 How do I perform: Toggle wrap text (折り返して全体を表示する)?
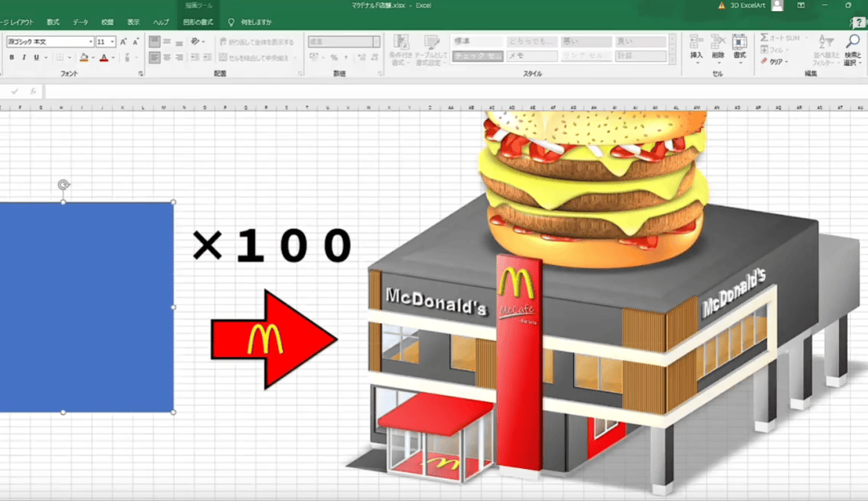pyautogui.click(x=257, y=42)
